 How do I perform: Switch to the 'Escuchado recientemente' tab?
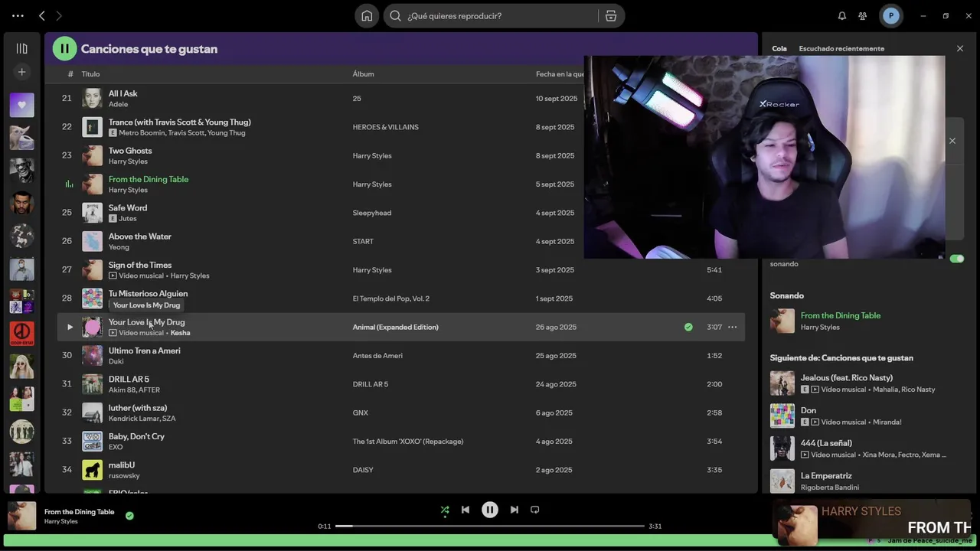point(841,48)
